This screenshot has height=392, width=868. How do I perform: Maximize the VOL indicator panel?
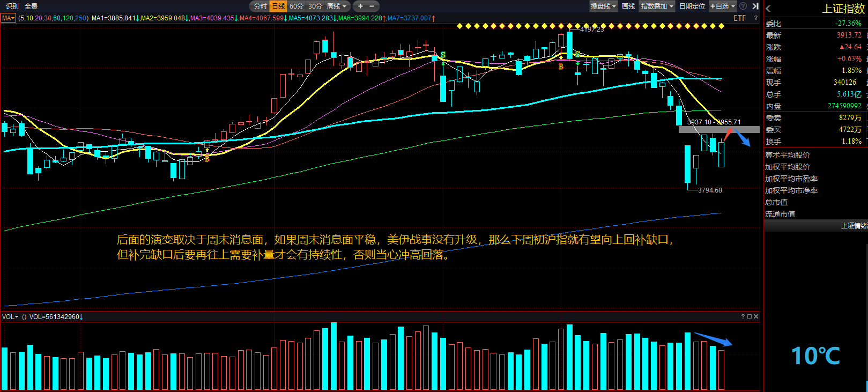[x=750, y=316]
